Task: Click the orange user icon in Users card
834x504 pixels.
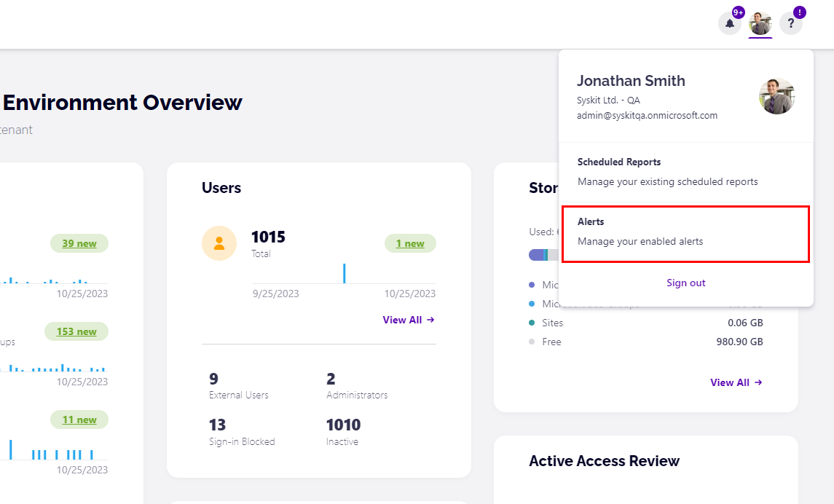Action: pyautogui.click(x=219, y=243)
